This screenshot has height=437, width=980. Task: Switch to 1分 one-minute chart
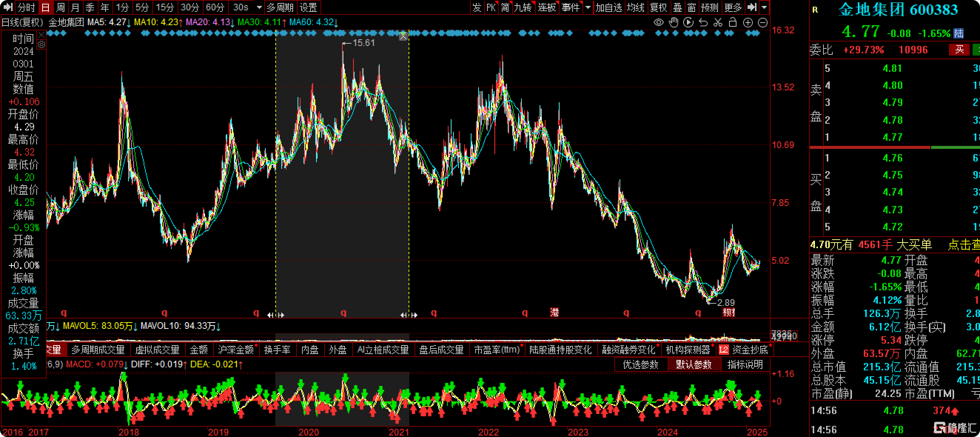tap(122, 7)
